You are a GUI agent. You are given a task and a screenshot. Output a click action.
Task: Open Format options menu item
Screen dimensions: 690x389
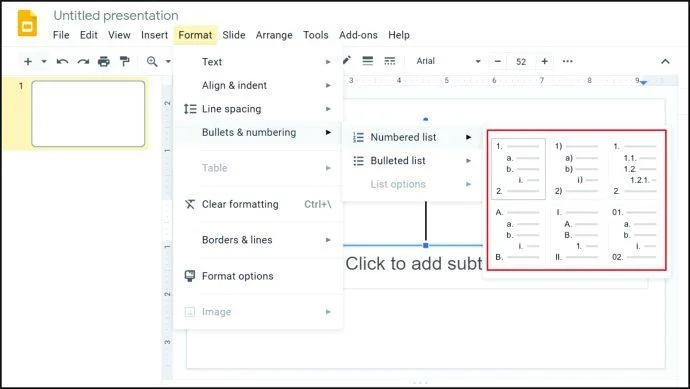click(258, 276)
